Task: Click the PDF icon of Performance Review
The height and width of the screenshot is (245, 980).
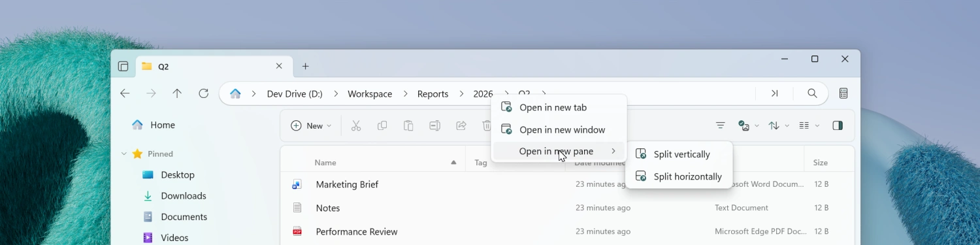Action: (x=297, y=231)
